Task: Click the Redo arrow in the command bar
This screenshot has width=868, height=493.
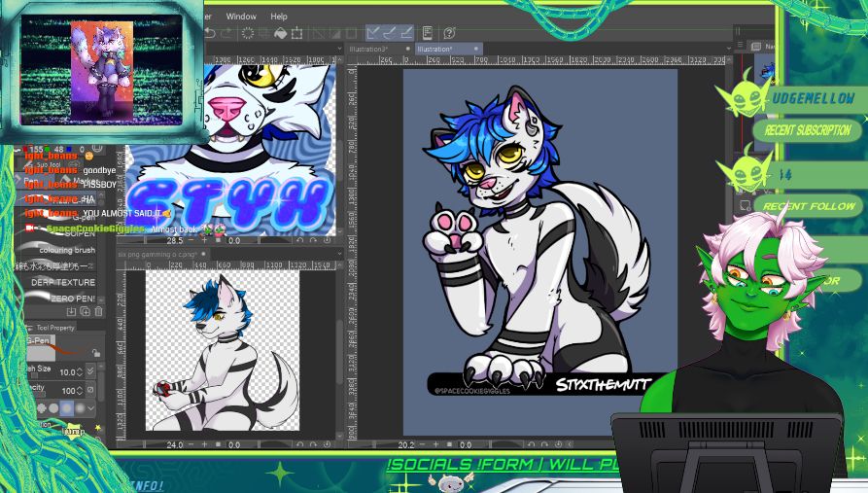Action: 227,33
